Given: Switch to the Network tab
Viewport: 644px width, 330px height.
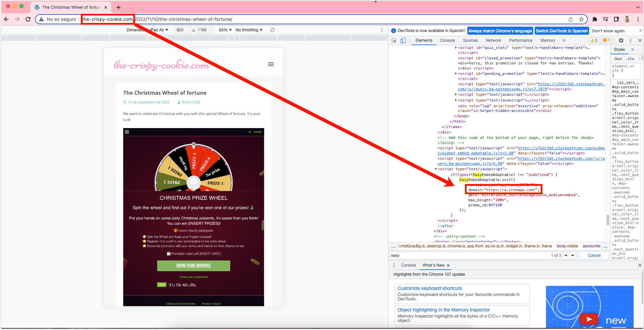Looking at the screenshot, I should (x=494, y=40).
